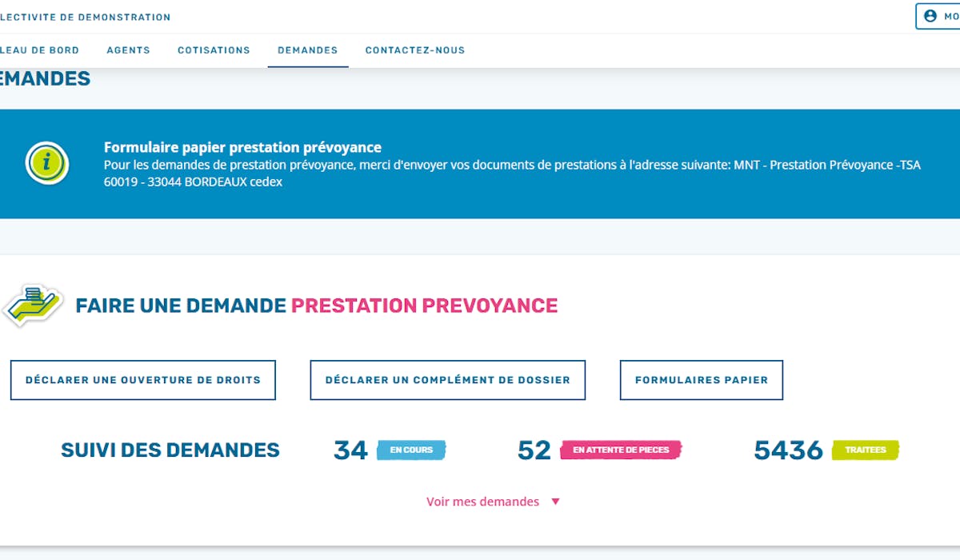960x560 pixels.
Task: Click the green TRAITEES status badge
Action: [x=863, y=450]
